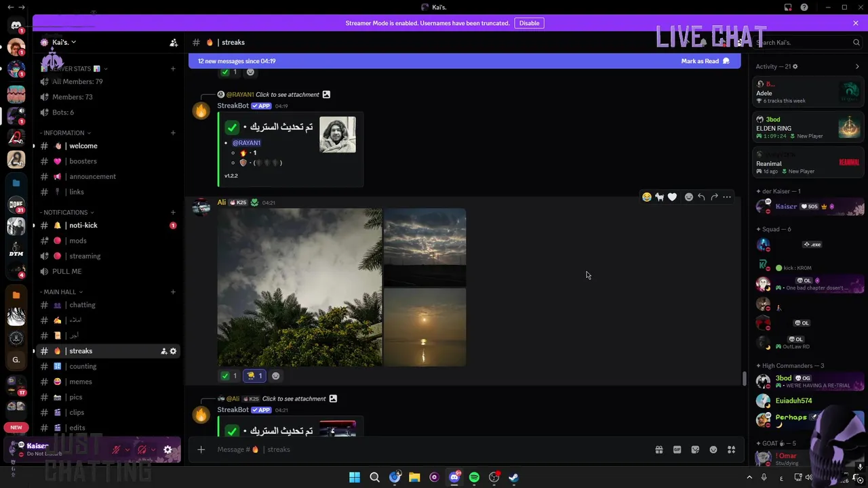Image resolution: width=868 pixels, height=488 pixels.
Task: Open the DONE server icon with 31 badge
Action: point(16,205)
